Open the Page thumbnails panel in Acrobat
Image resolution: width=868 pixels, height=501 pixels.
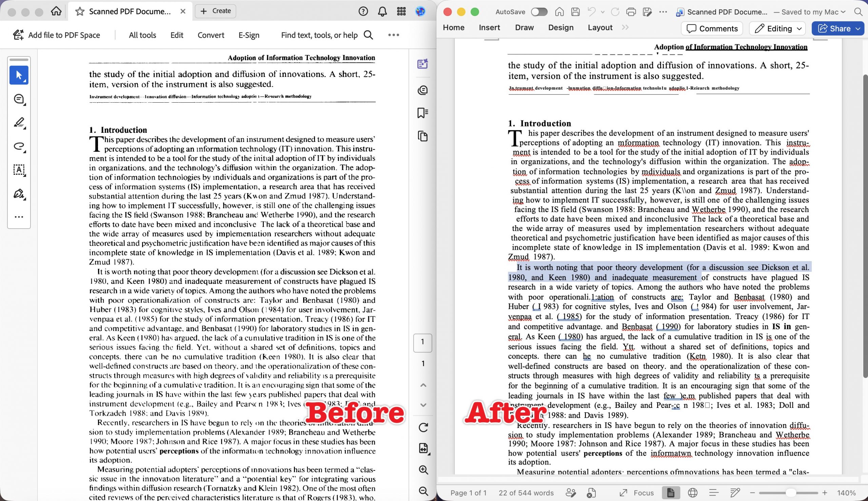click(422, 136)
